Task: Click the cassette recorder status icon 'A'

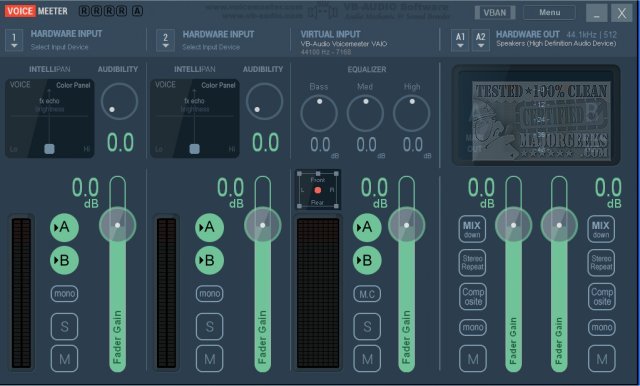Action: 138,11
